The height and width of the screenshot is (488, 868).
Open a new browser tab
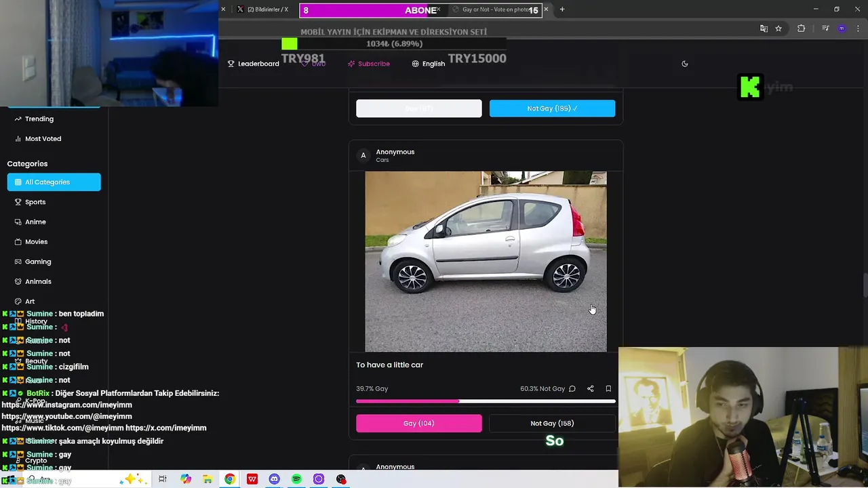[x=562, y=9]
